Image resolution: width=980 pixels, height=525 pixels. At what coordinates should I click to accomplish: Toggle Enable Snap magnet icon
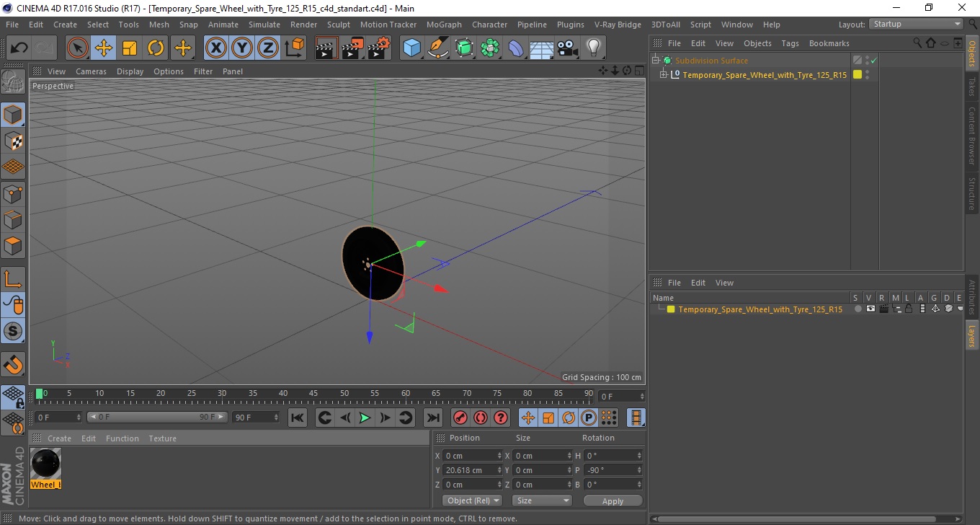pyautogui.click(x=13, y=364)
